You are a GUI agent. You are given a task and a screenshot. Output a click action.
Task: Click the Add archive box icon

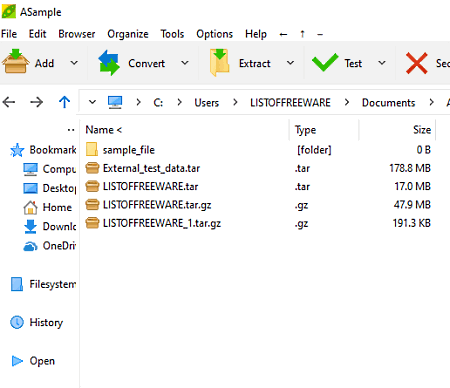[x=15, y=62]
